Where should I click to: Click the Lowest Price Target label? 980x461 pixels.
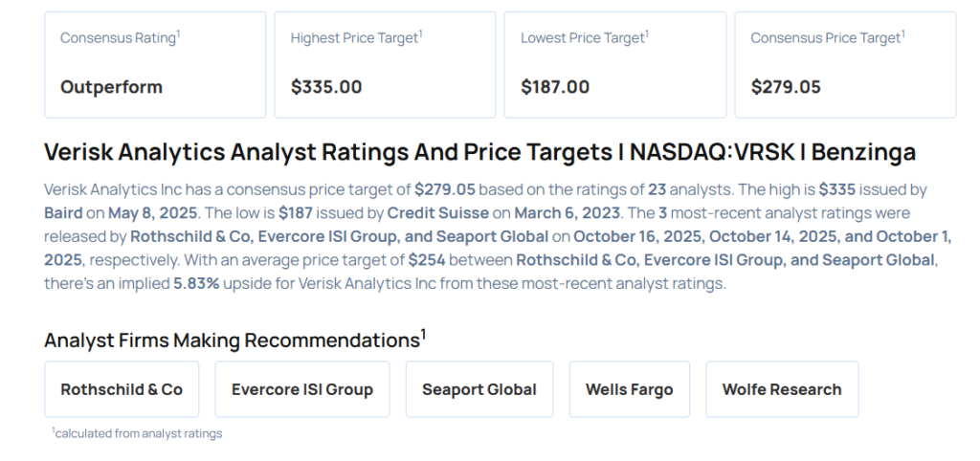(585, 38)
